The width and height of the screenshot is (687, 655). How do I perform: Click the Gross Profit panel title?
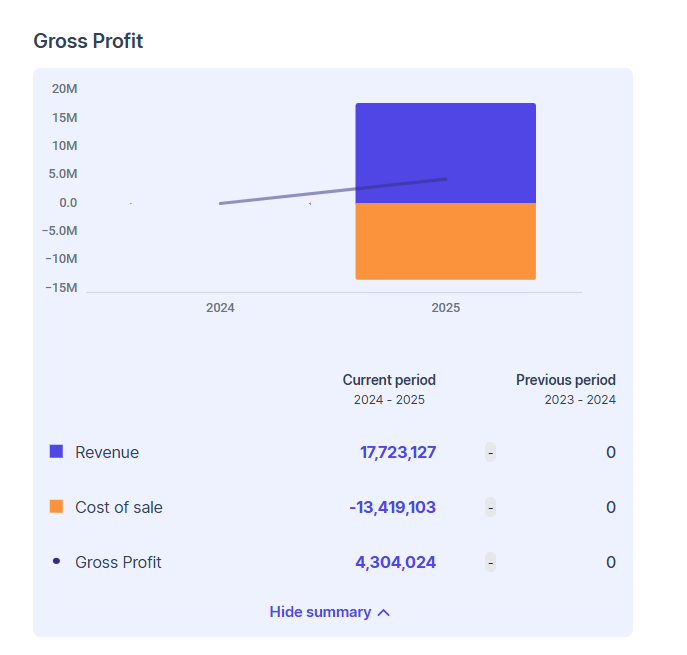pyautogui.click(x=88, y=41)
